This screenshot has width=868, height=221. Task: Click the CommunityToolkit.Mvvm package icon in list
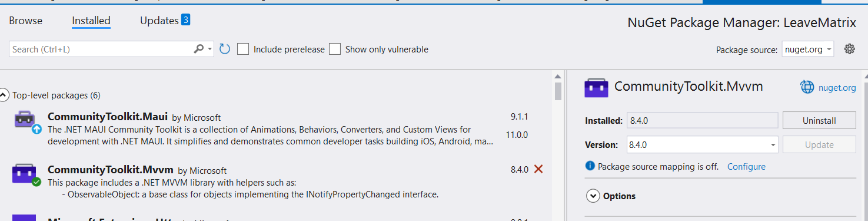tap(25, 174)
